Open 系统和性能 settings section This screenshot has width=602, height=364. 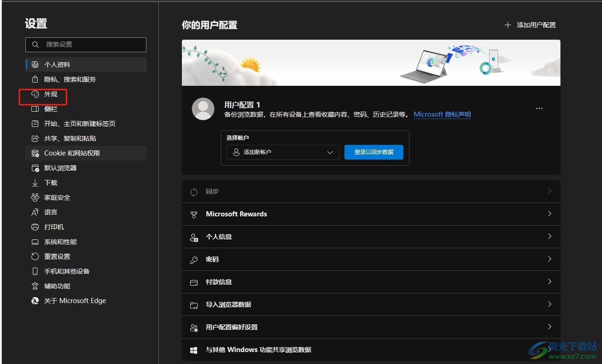pos(86,242)
